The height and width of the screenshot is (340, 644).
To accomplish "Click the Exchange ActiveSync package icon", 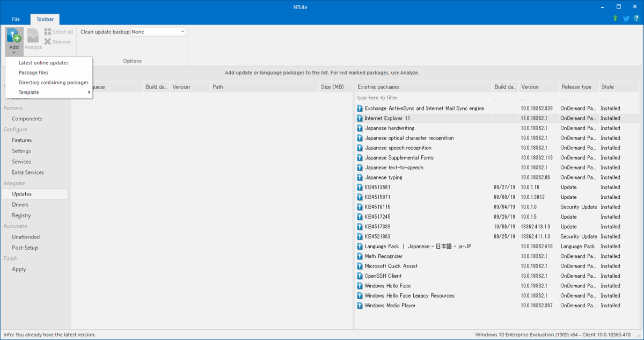I will tap(360, 108).
